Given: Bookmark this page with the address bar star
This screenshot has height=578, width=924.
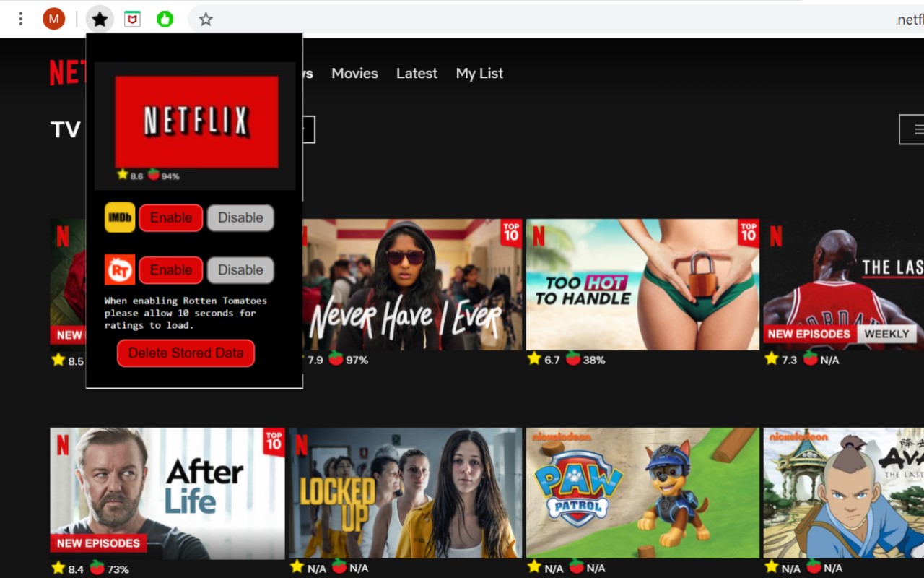Looking at the screenshot, I should (204, 20).
